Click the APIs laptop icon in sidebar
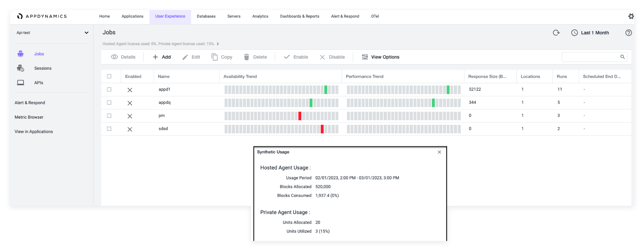The width and height of the screenshot is (644, 251). tap(20, 82)
